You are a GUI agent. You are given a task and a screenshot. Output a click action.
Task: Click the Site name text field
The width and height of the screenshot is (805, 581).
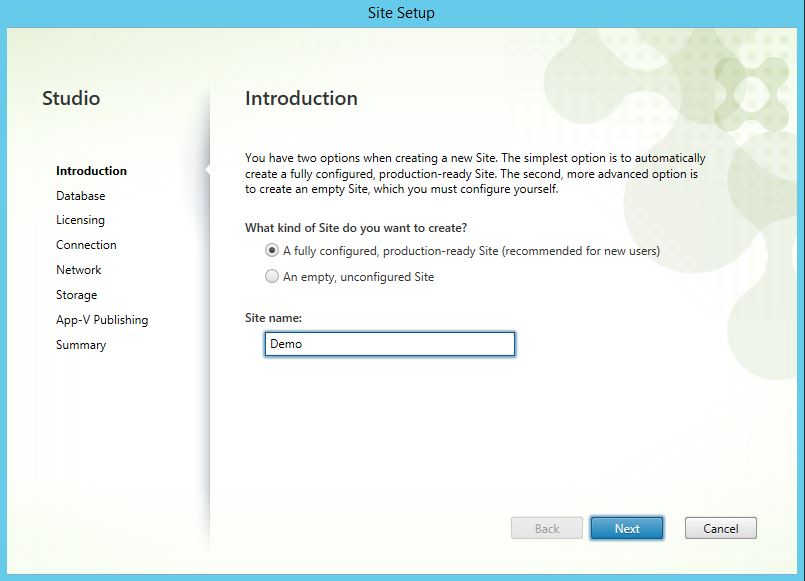pos(390,344)
